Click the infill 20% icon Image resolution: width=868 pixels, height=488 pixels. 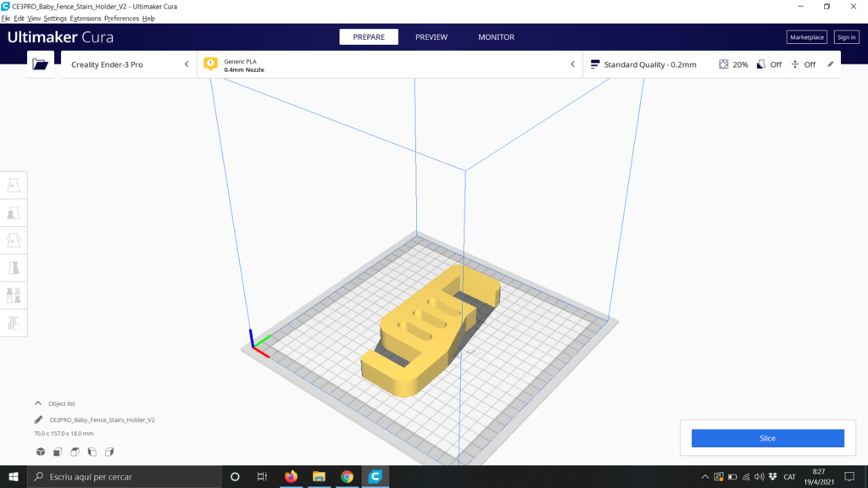[724, 64]
